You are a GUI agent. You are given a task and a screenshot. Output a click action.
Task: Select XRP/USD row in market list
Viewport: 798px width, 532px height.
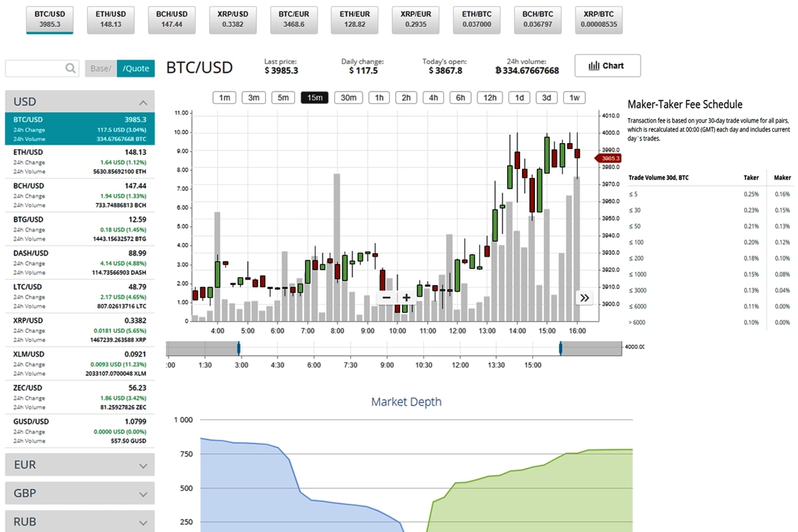[x=80, y=330]
